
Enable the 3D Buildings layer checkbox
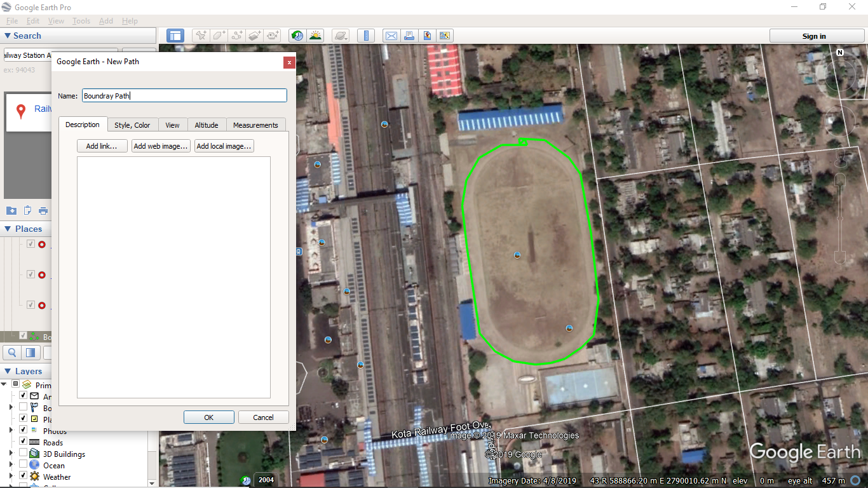[x=24, y=454]
